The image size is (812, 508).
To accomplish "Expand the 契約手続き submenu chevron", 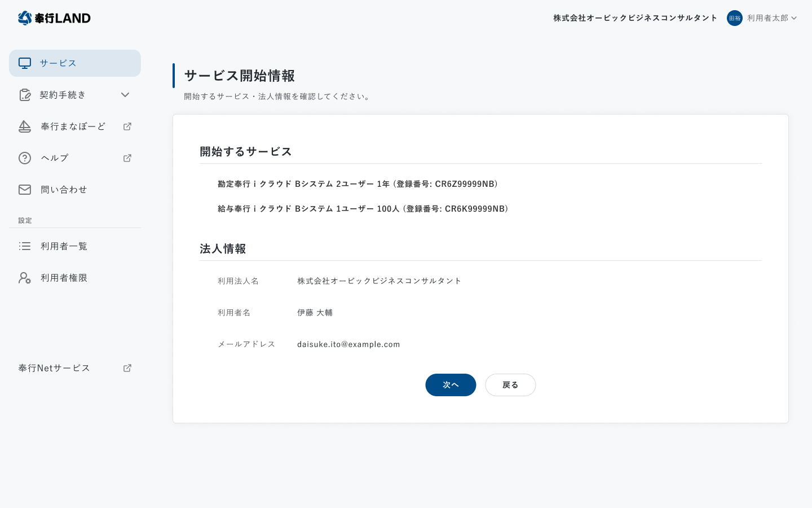I will coord(125,95).
